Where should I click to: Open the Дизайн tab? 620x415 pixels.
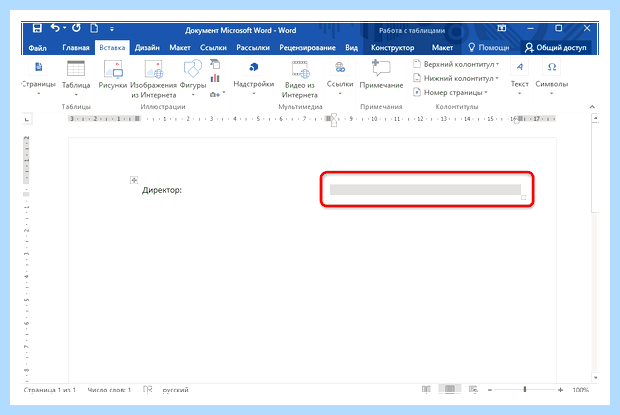tap(147, 48)
